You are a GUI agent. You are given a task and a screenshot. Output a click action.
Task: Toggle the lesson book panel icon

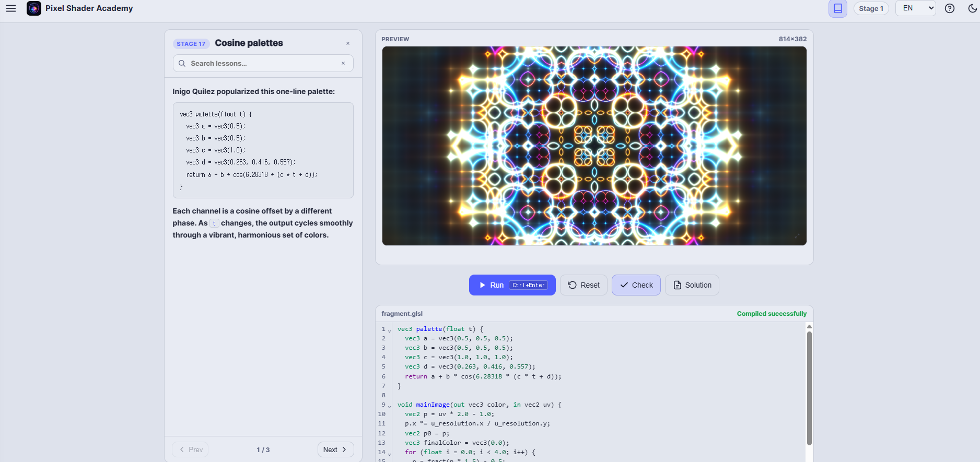(838, 8)
